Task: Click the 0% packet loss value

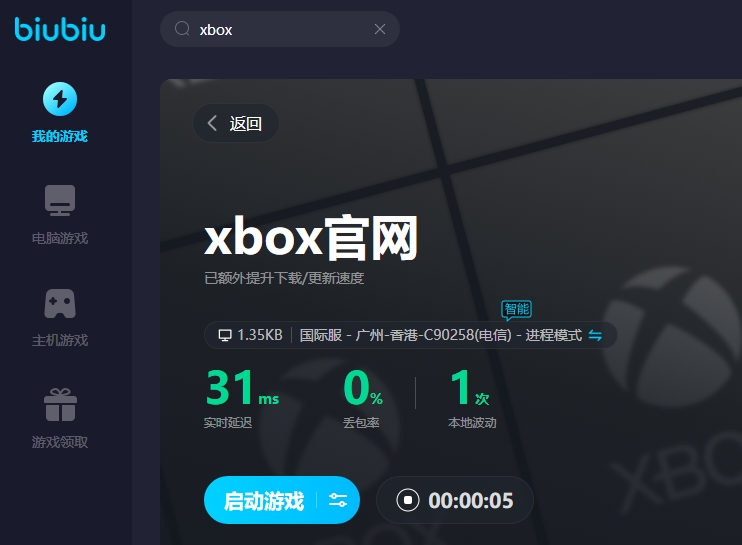Action: (x=363, y=388)
